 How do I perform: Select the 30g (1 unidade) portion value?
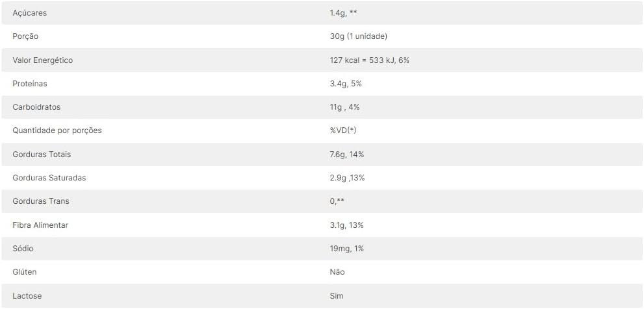pyautogui.click(x=358, y=36)
